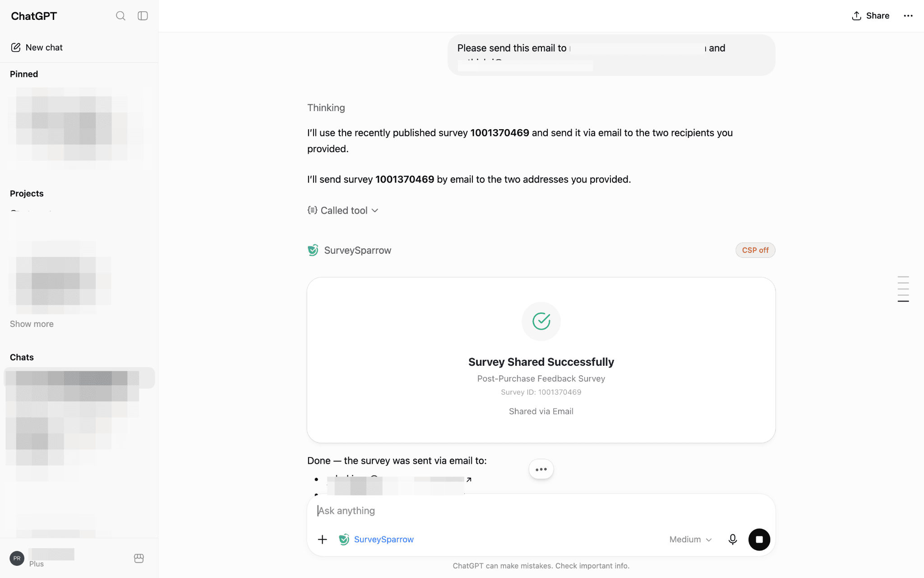Open the PR account profile menu
Viewport: 924px width, 578px height.
click(x=17, y=559)
